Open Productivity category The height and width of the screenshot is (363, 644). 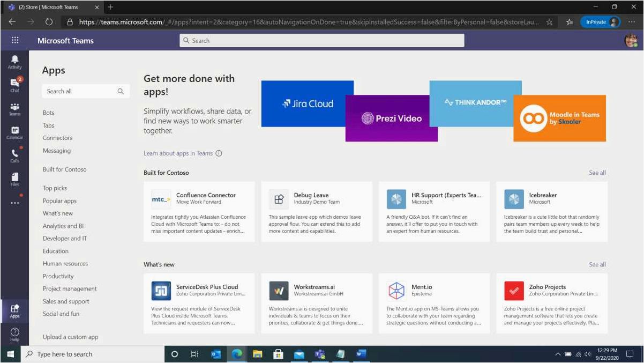[58, 276]
